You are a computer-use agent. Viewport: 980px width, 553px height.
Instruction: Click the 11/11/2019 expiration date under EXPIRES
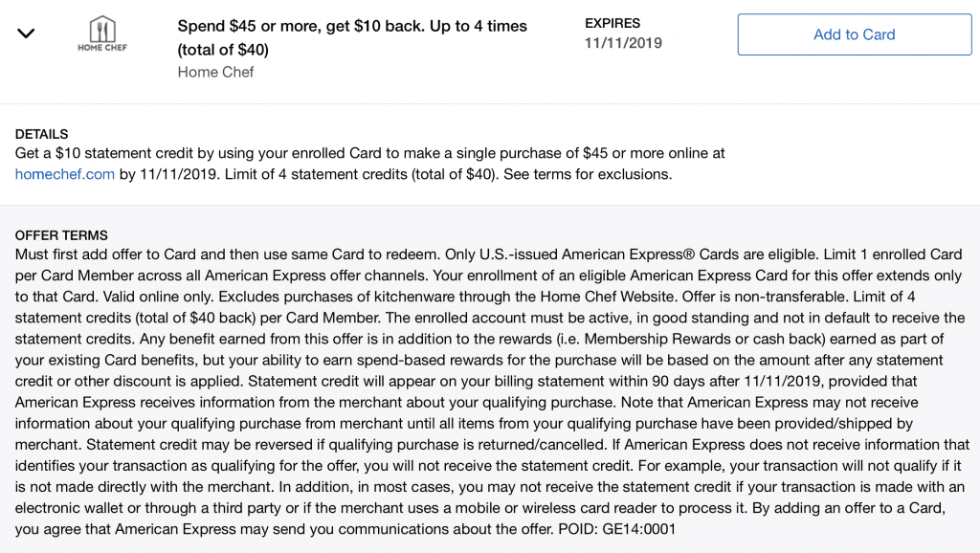tap(623, 43)
